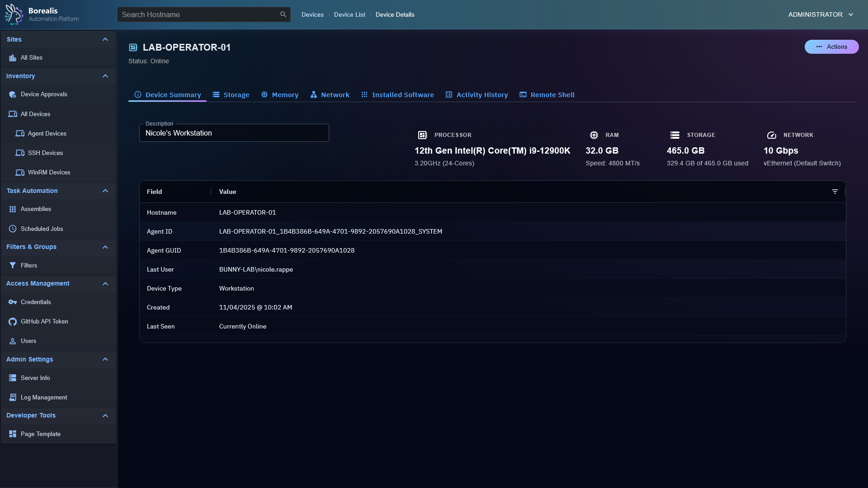
Task: Click the Assemblies grid icon
Action: click(x=13, y=209)
